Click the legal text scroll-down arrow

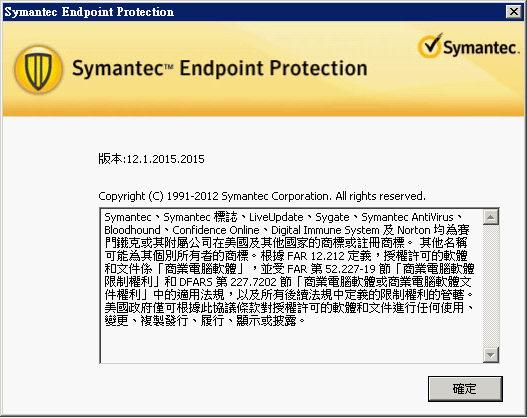tap(491, 355)
